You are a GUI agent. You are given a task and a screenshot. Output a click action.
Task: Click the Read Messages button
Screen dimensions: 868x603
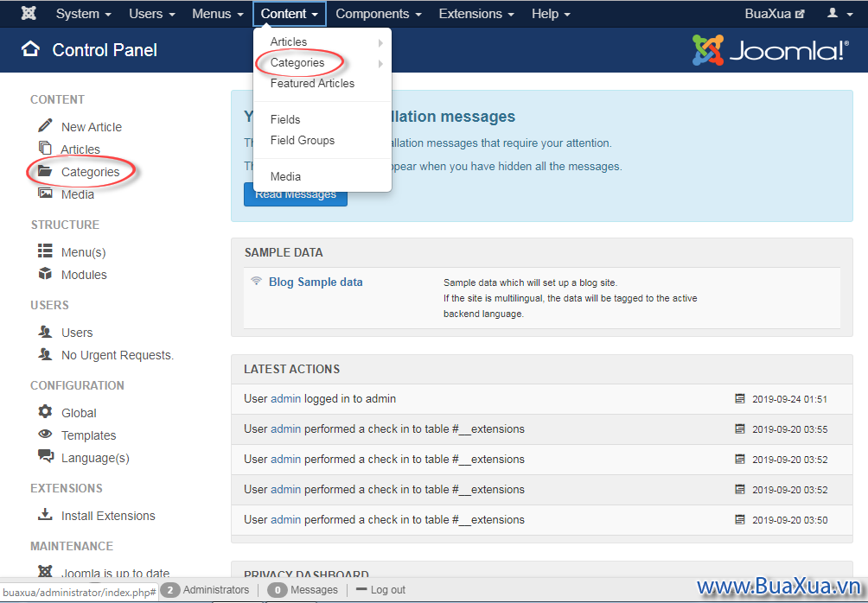[x=296, y=194]
